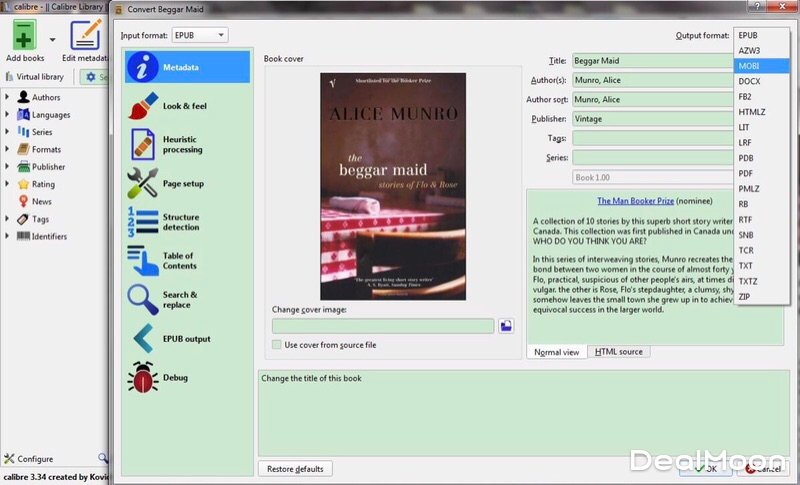Viewport: 800px width, 485px height.
Task: Click the Restore defaults button
Action: (295, 468)
